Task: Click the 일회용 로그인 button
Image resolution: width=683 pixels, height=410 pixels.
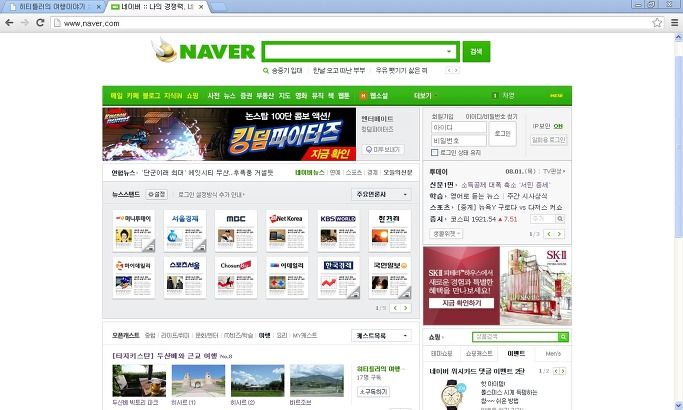Action: pyautogui.click(x=548, y=140)
